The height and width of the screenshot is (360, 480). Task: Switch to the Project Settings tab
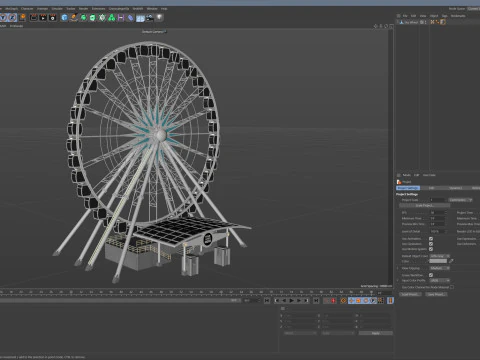(x=408, y=188)
